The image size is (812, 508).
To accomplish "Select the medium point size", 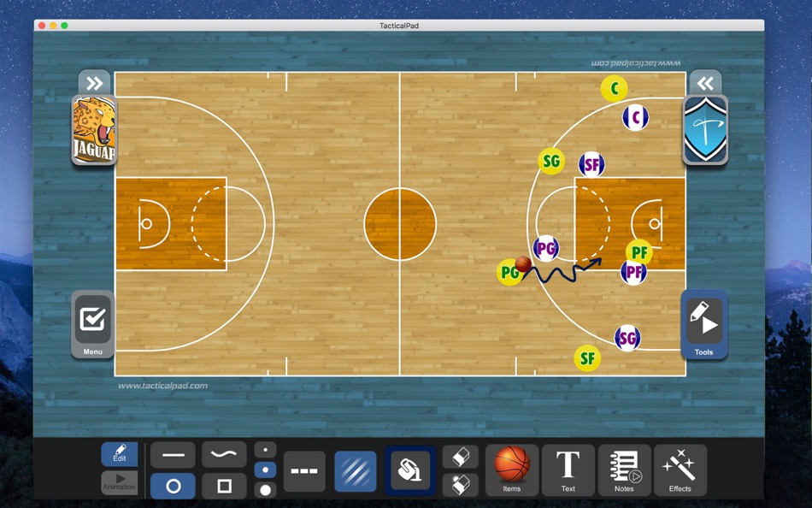I will point(266,469).
